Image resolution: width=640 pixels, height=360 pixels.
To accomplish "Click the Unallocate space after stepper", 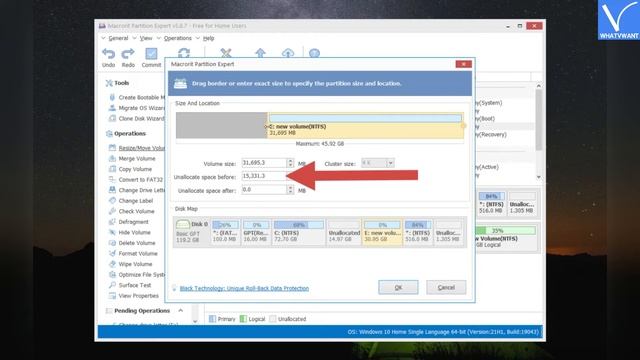I will (290, 190).
